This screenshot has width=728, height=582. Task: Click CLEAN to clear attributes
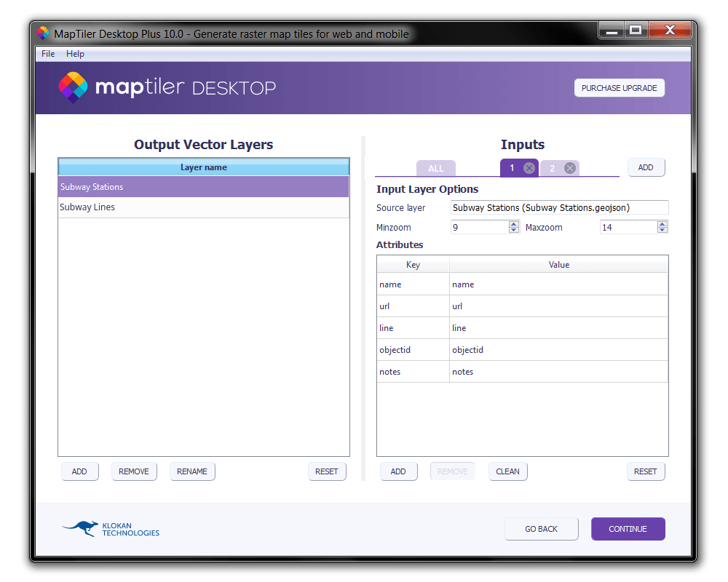coord(507,471)
